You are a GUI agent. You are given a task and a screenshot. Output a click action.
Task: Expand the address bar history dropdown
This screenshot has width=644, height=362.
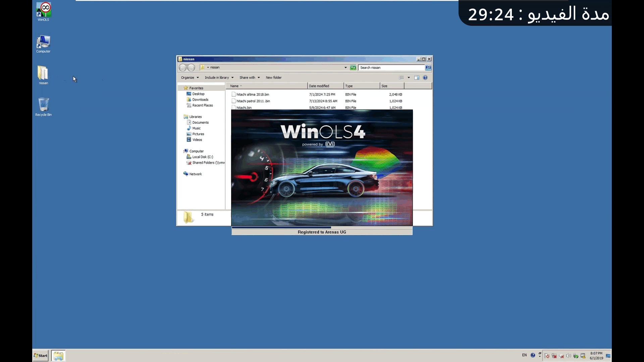tap(345, 68)
